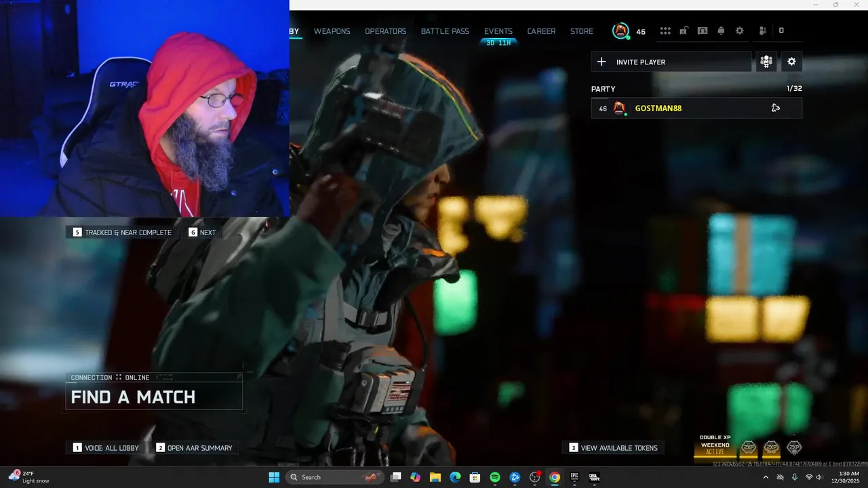Open Epic Games Launcher from the taskbar
The width and height of the screenshot is (868, 488).
pyautogui.click(x=574, y=477)
